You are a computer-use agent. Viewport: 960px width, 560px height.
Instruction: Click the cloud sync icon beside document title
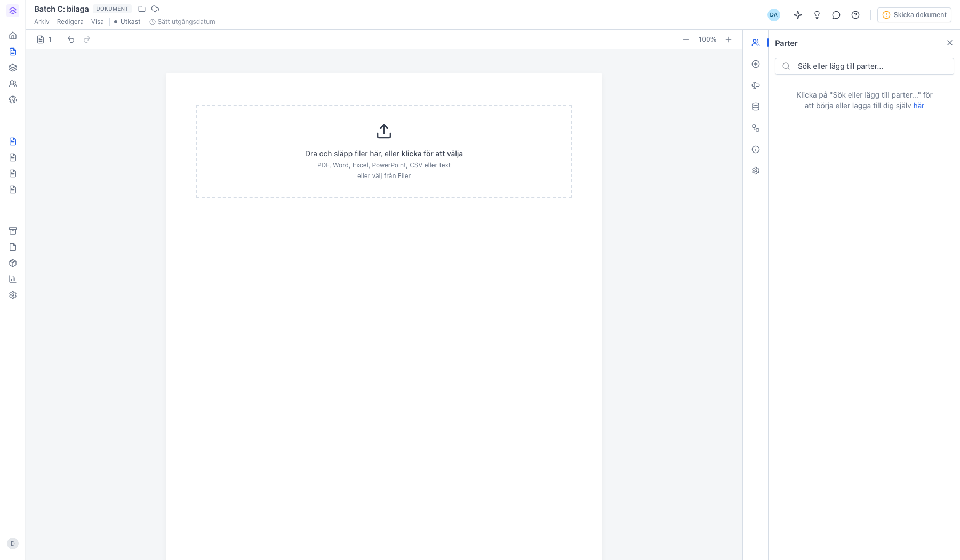pyautogui.click(x=155, y=9)
